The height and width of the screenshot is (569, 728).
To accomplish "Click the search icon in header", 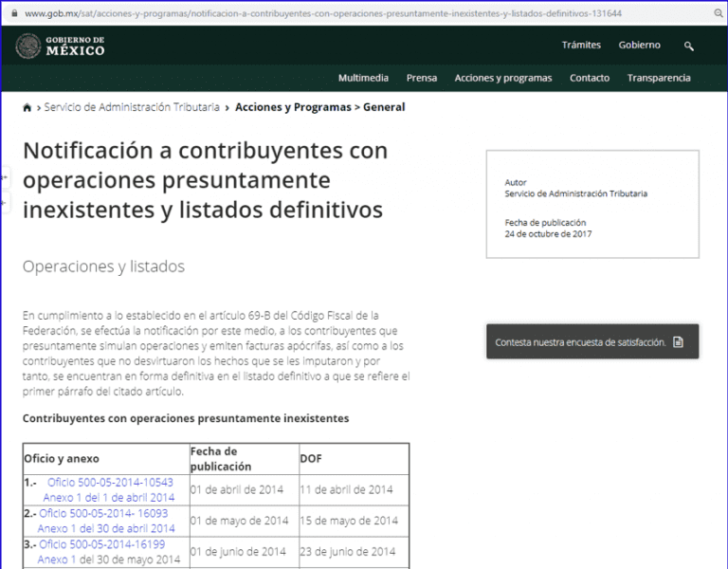I will (689, 46).
